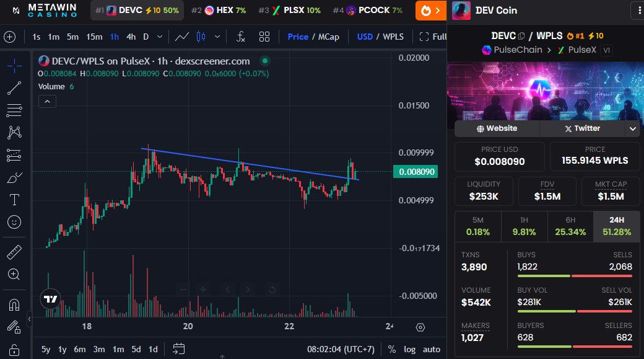Open trending token #3 PLSX
The height and width of the screenshot is (359, 644).
click(x=290, y=11)
